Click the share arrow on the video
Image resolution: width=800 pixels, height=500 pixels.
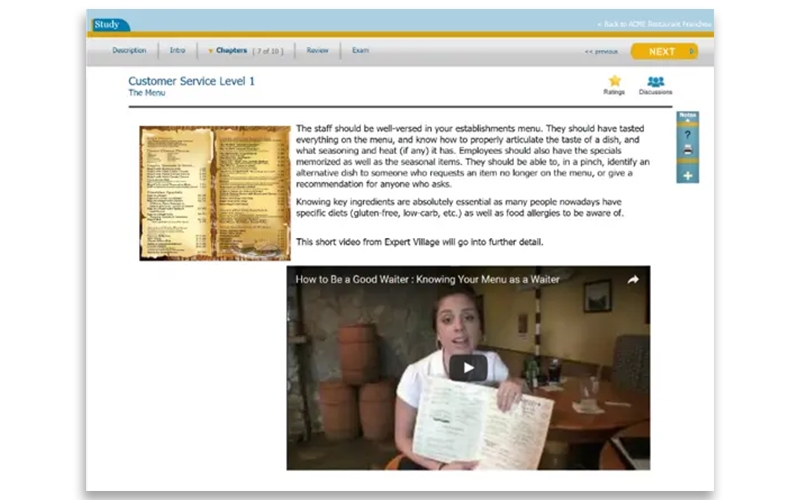(633, 280)
